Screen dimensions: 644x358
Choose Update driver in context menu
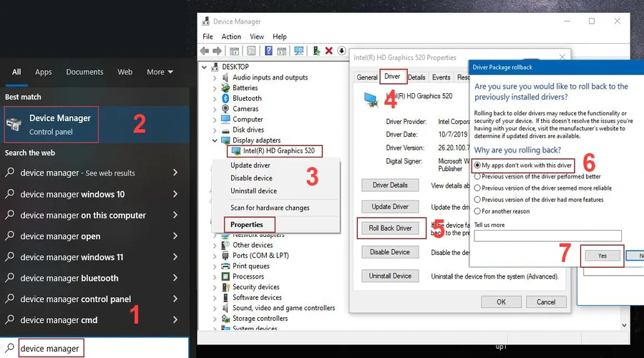(x=250, y=165)
